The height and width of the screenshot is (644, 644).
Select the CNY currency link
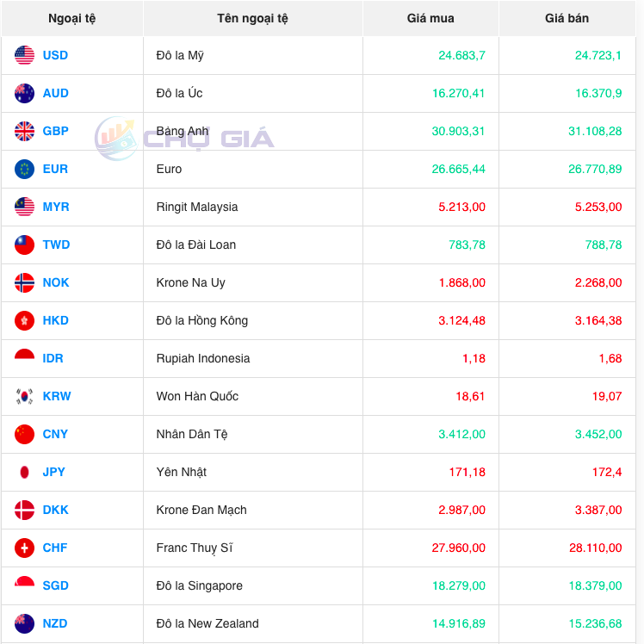pos(55,434)
